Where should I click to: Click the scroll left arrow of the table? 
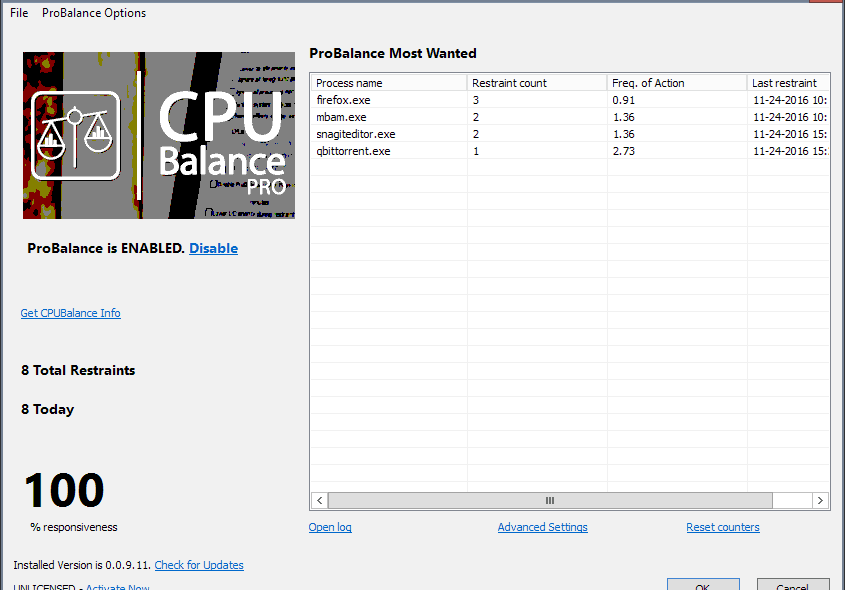[x=320, y=501]
